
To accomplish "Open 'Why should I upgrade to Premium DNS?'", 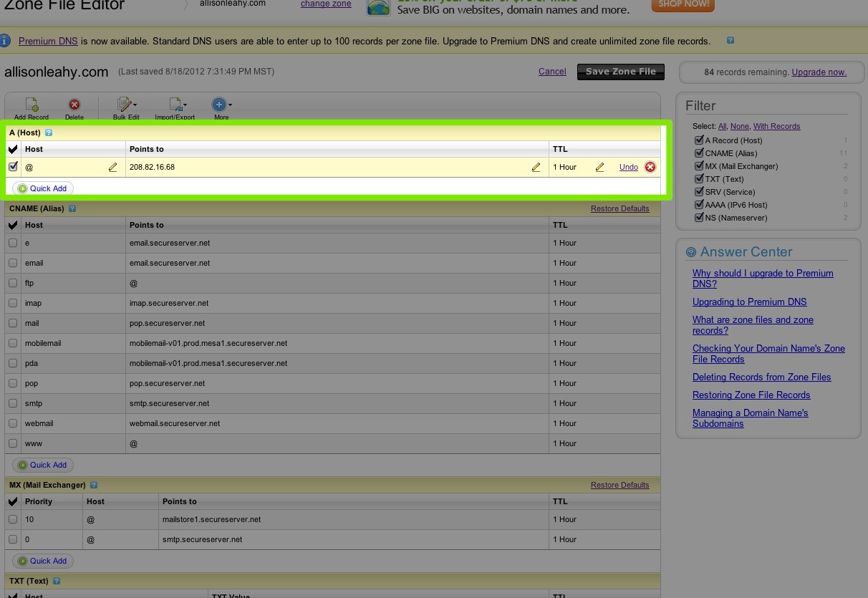I will point(763,279).
